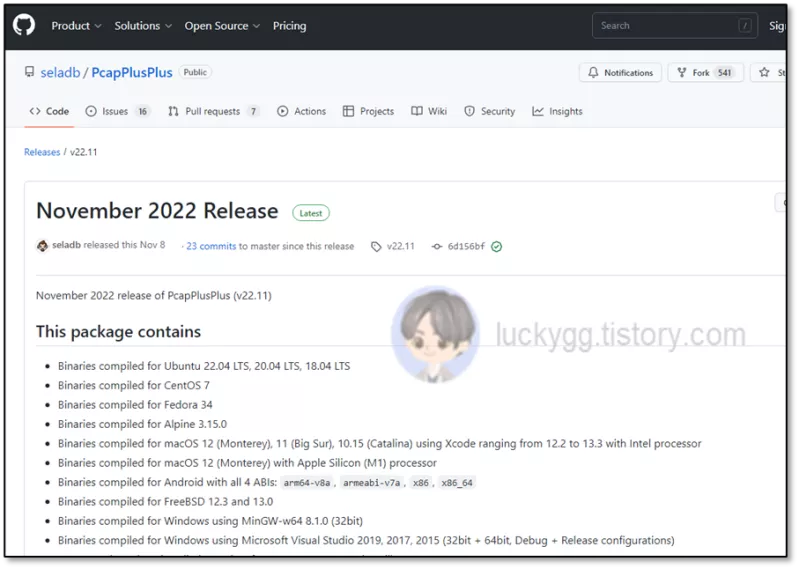This screenshot has height=569, width=799.
Task: Open PcapPlusPlus repository link
Action: (x=132, y=72)
